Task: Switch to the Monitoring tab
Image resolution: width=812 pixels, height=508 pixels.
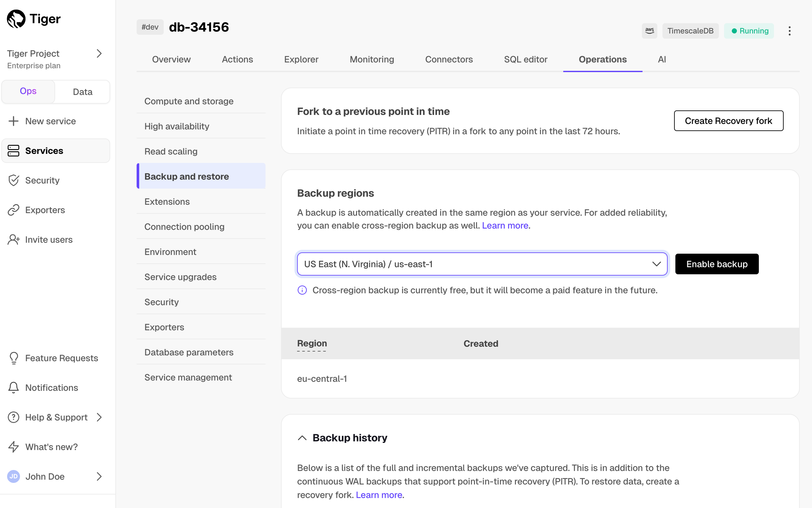Action: [372, 60]
